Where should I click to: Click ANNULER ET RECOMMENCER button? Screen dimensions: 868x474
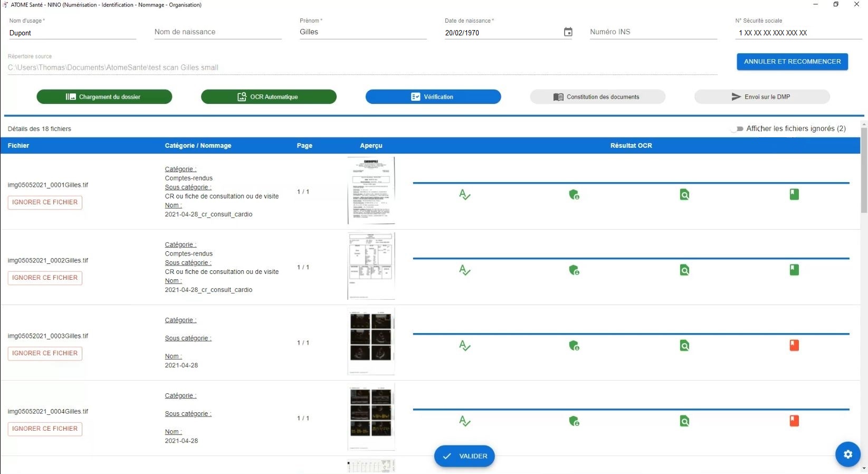[x=792, y=62]
